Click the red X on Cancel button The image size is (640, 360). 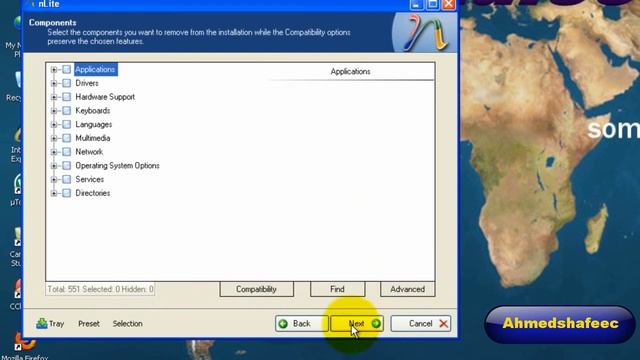pyautogui.click(x=443, y=324)
